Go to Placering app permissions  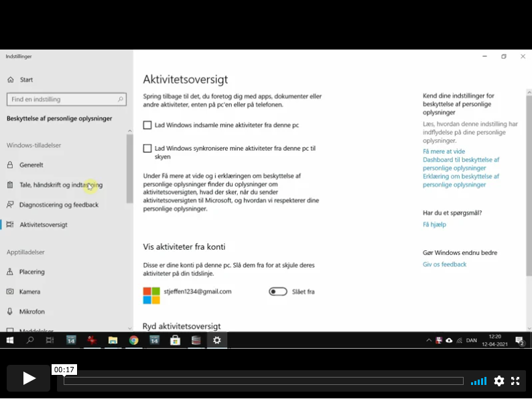[31, 272]
